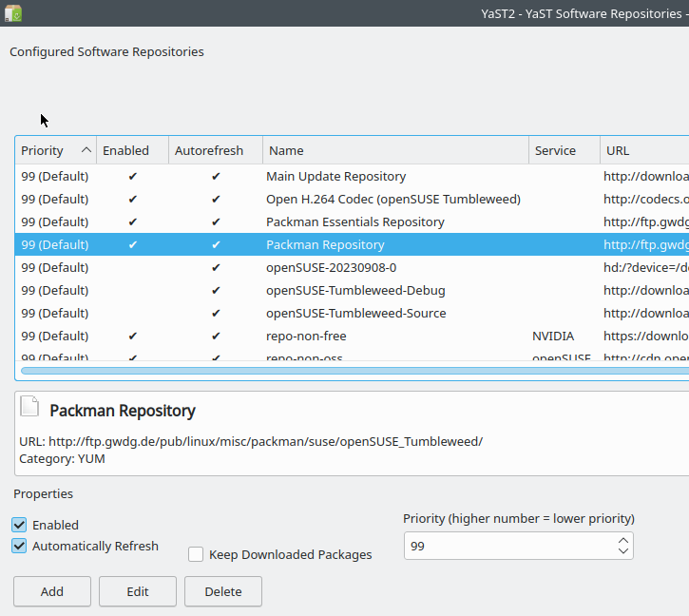Click Enabled checkmark for Main Update Repository
The image size is (689, 616).
coord(133,177)
